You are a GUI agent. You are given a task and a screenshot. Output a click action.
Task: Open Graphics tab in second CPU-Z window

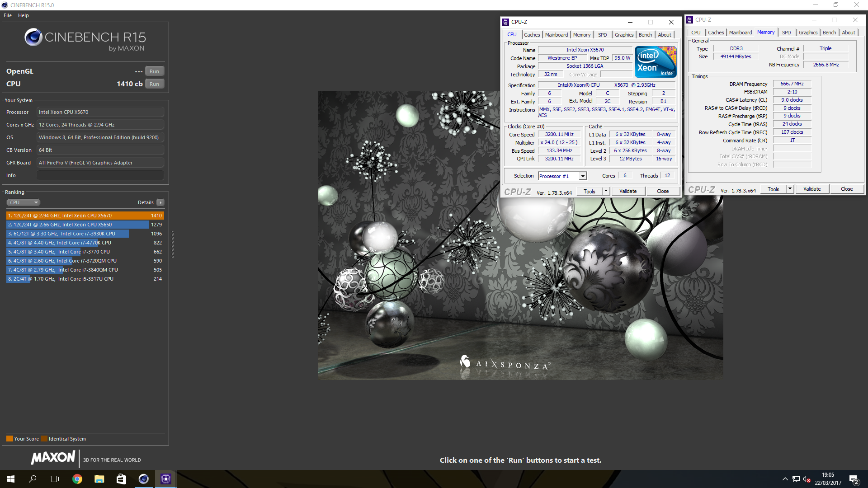(x=808, y=33)
